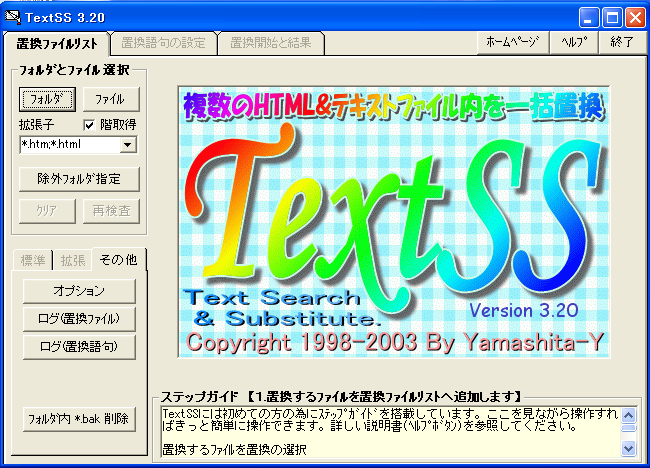Screen dimensions: 650x468
Task: Select the 拡張 sub-tab
Action: coord(73,261)
